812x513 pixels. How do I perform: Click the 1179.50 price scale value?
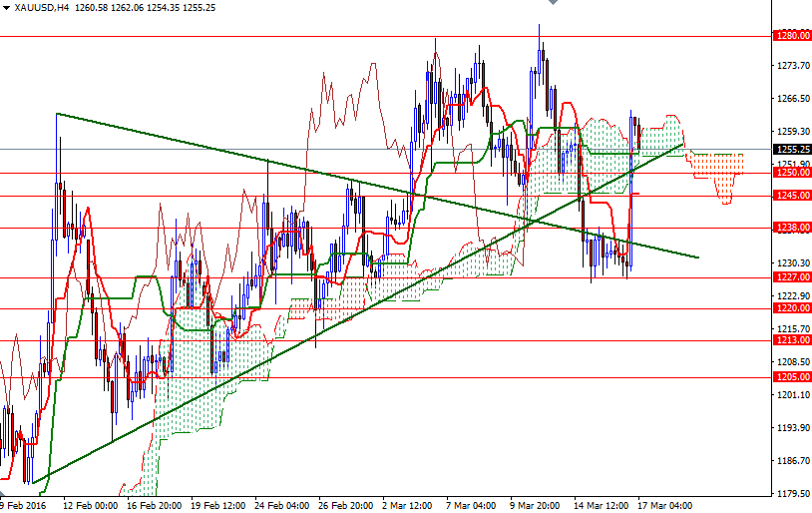pyautogui.click(x=793, y=494)
